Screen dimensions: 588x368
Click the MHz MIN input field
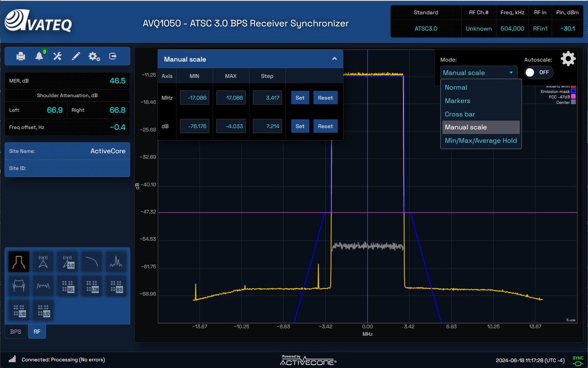point(195,98)
